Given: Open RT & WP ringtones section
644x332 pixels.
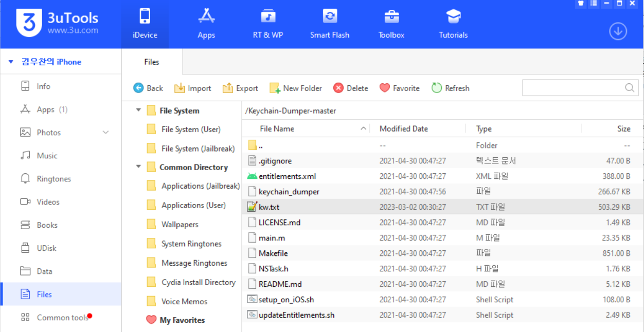Looking at the screenshot, I should point(268,24).
